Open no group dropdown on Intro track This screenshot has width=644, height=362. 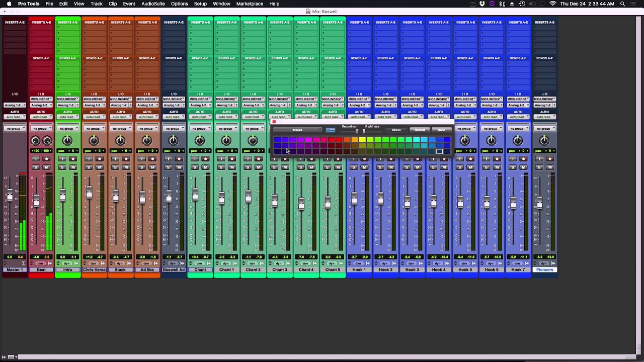pyautogui.click(x=67, y=128)
